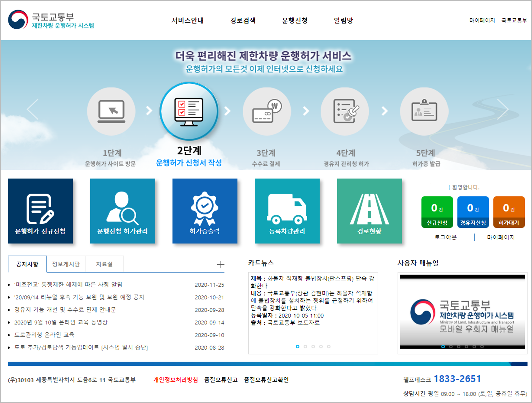Open the 운행신청 허가관리 tile
532x403 pixels.
pos(122,211)
